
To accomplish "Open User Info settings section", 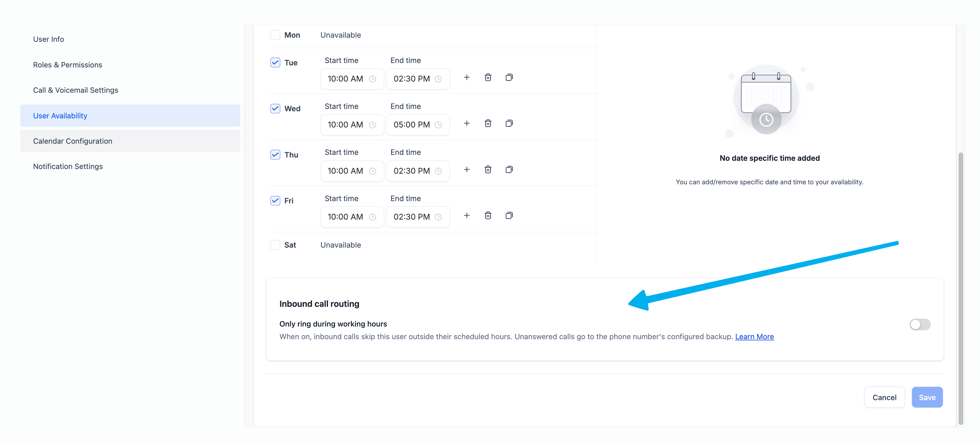I will pyautogui.click(x=130, y=39).
